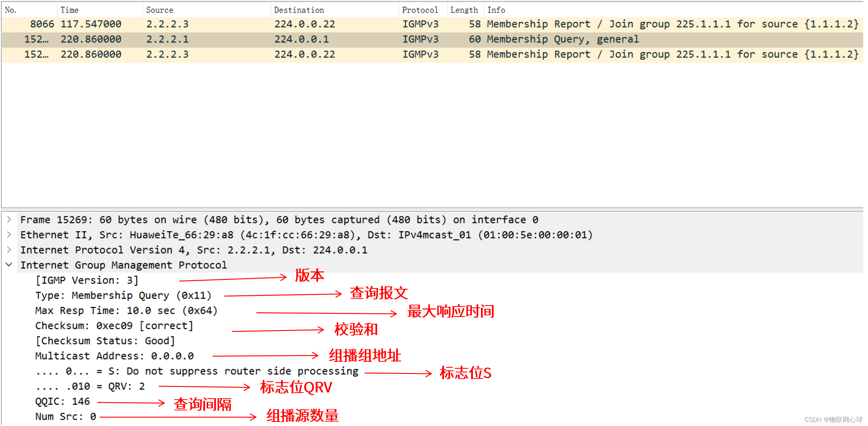Select the Max Resp Time field

pyautogui.click(x=126, y=310)
